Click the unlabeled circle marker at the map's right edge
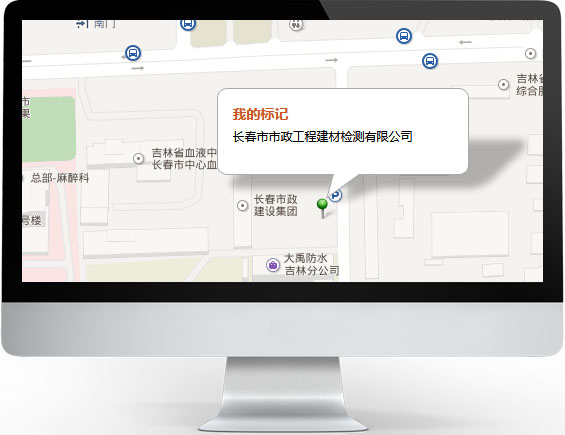 pyautogui.click(x=530, y=54)
